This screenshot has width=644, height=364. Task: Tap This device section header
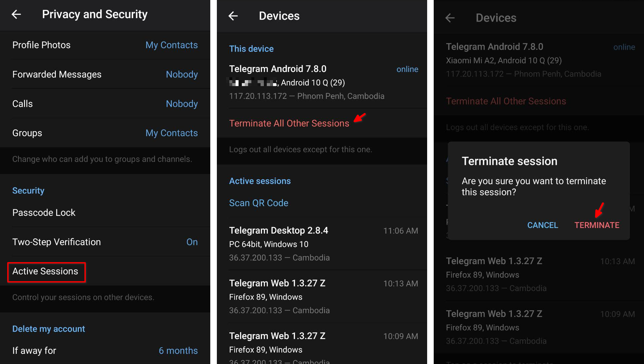coord(251,49)
